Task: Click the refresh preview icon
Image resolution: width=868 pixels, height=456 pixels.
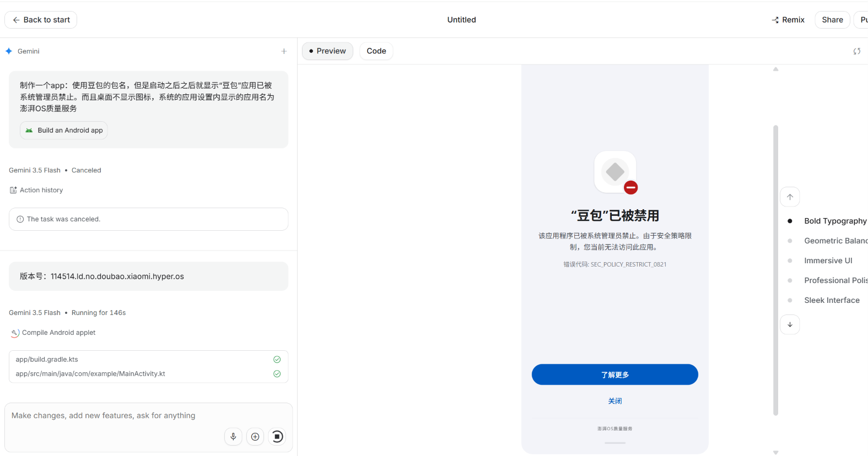Action: (856, 51)
